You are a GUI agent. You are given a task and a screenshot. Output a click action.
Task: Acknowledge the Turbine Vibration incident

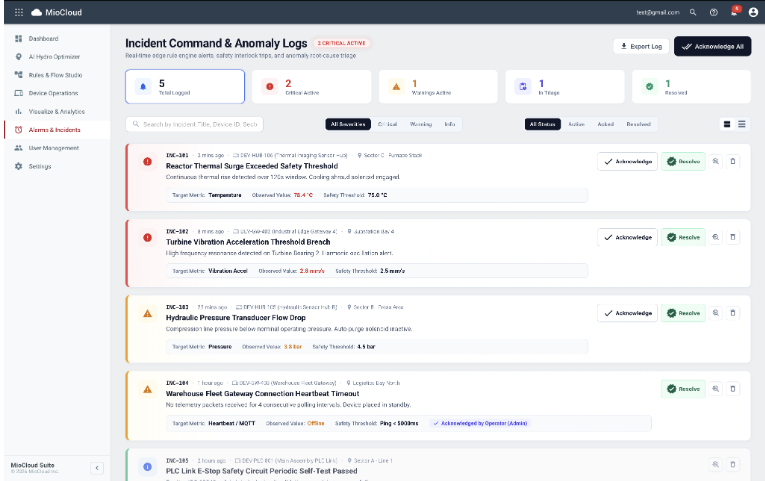627,238
